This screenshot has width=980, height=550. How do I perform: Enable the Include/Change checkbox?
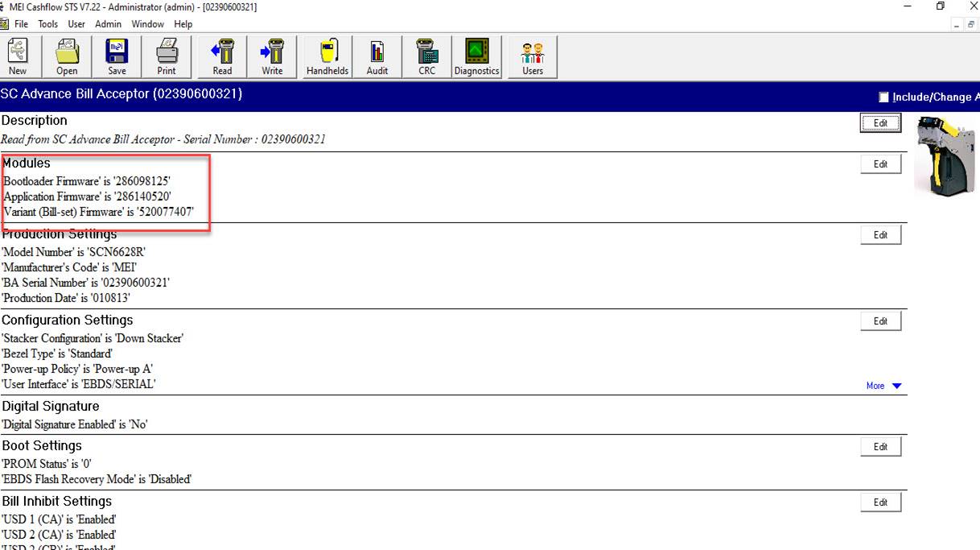click(x=884, y=97)
